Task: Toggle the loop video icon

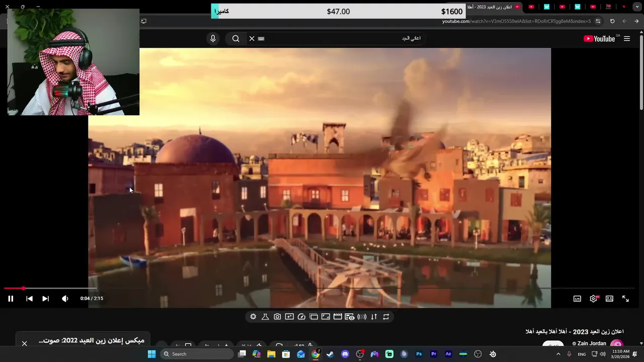Action: (x=386, y=317)
